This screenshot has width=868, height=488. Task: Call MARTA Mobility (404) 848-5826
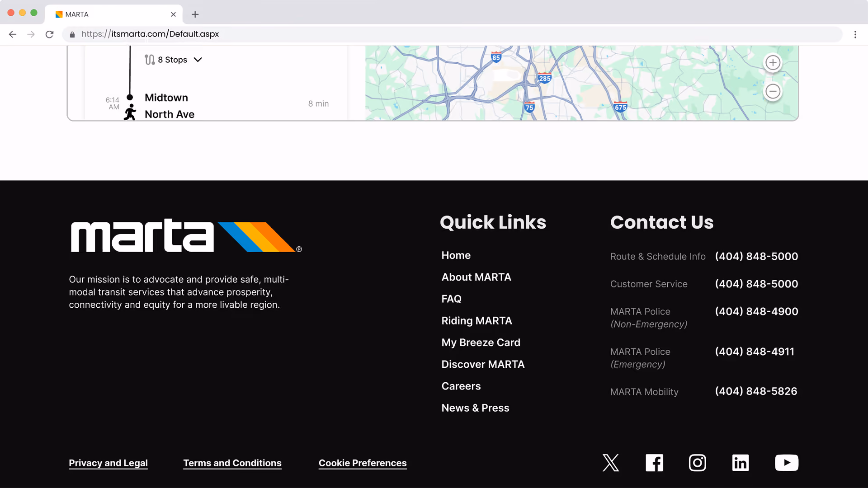pyautogui.click(x=756, y=391)
